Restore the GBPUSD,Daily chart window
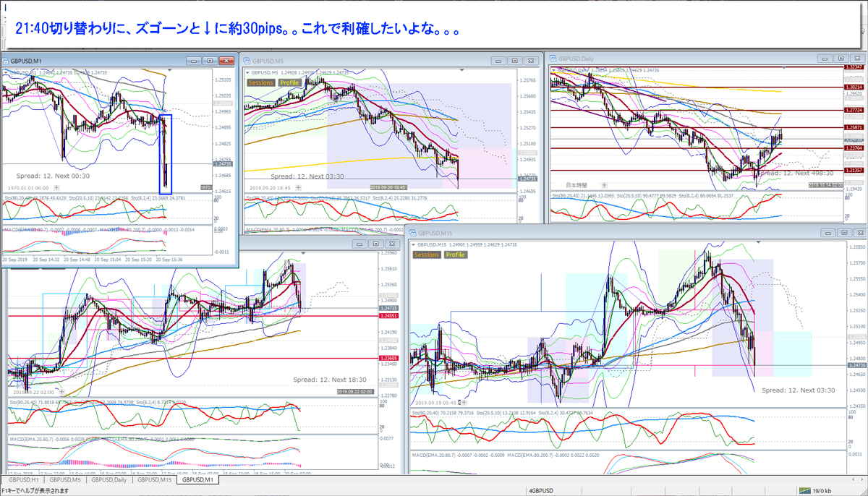The width and height of the screenshot is (868, 496). tap(841, 58)
